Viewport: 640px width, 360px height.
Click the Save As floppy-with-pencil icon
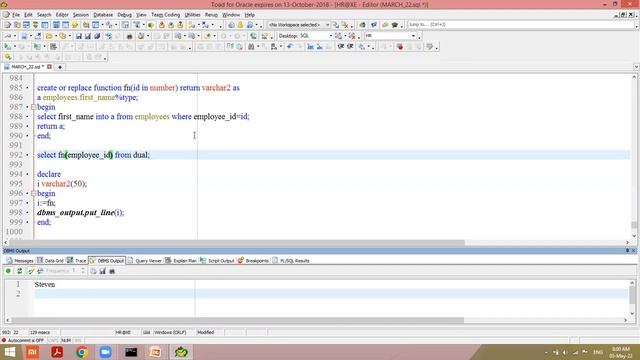click(88, 36)
